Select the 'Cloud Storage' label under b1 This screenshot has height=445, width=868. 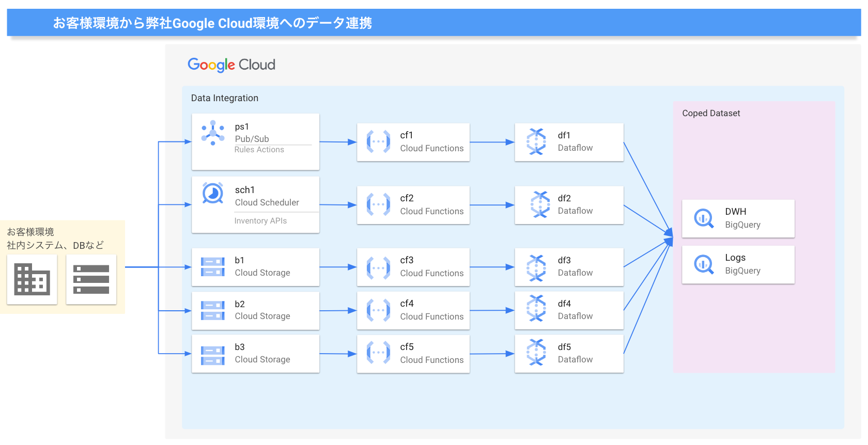(x=262, y=273)
